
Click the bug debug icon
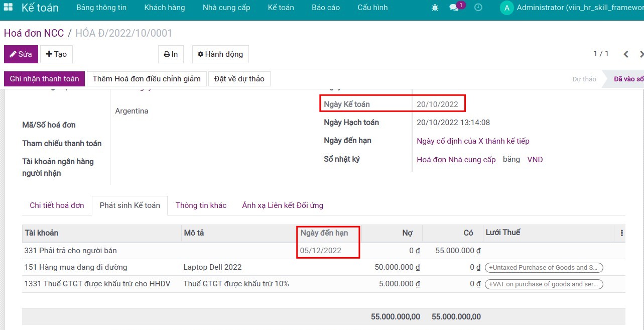click(x=435, y=8)
